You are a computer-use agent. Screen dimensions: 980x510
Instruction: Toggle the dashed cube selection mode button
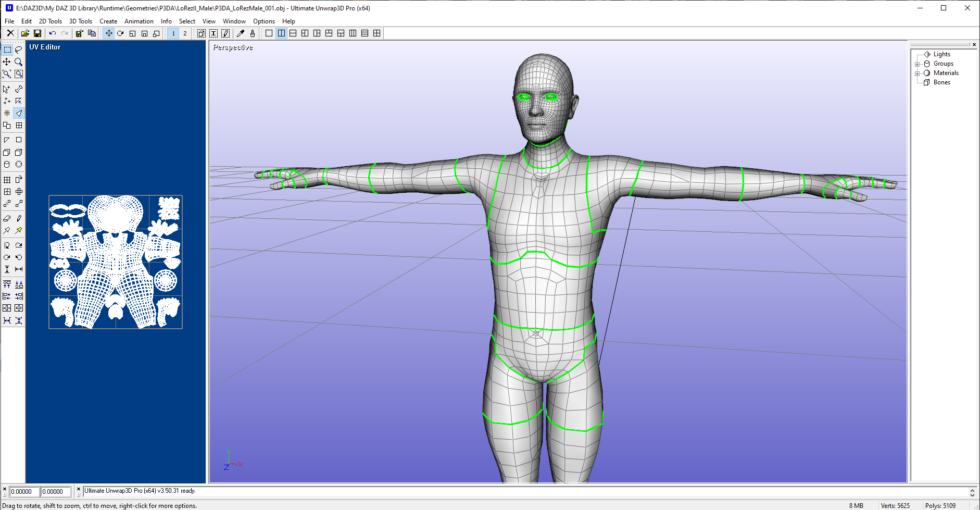(x=202, y=33)
